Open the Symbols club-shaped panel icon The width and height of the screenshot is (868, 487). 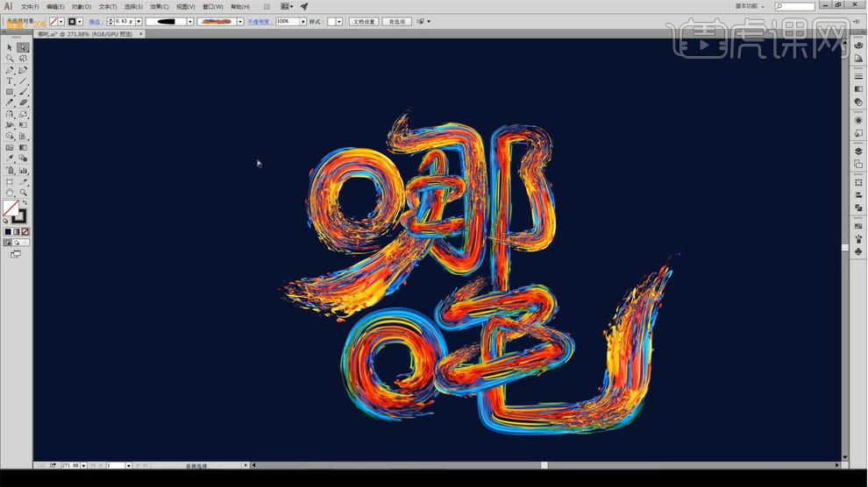[x=858, y=252]
